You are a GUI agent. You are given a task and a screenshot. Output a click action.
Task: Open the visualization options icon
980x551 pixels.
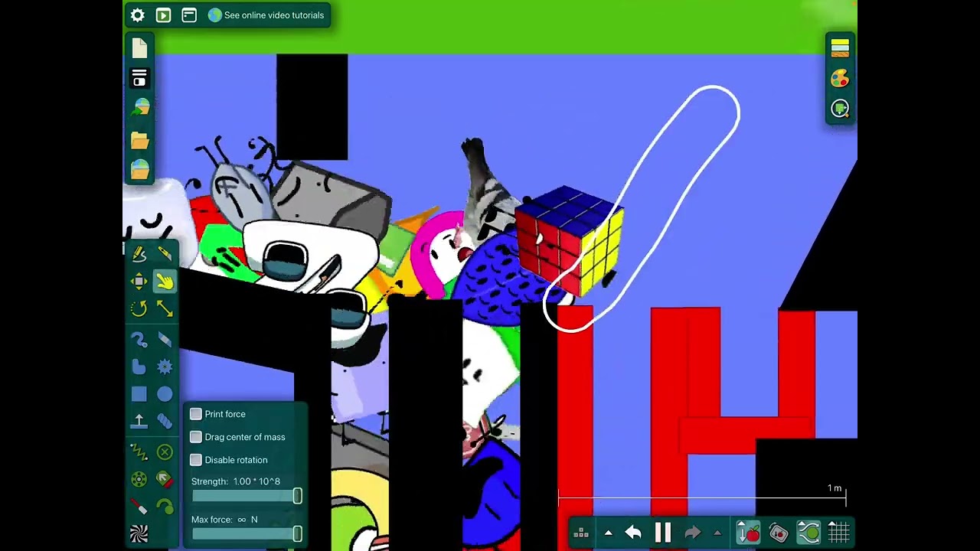coord(840,109)
